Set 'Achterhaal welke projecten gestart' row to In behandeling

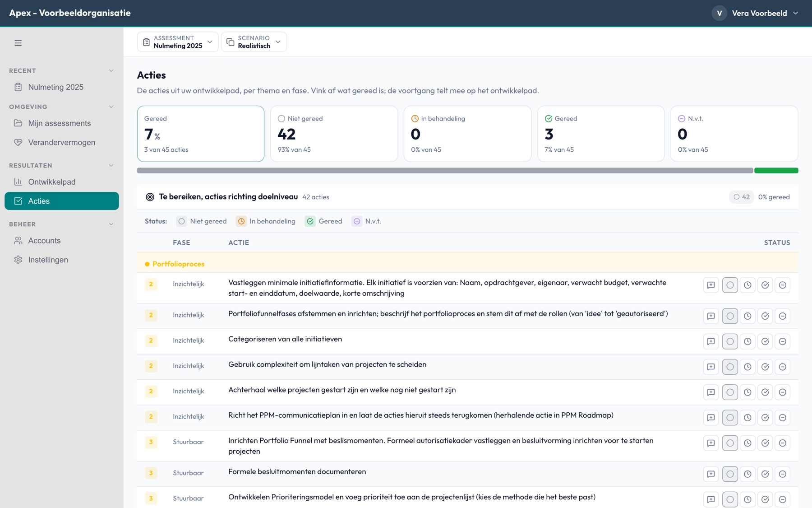click(747, 392)
